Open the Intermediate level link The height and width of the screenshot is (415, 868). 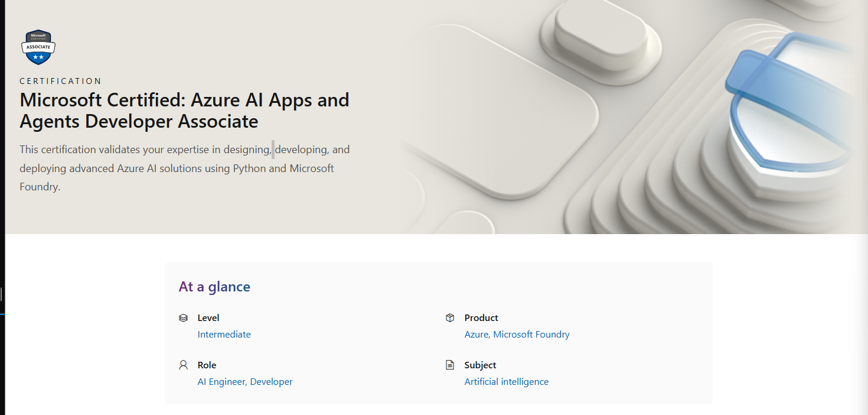point(224,335)
